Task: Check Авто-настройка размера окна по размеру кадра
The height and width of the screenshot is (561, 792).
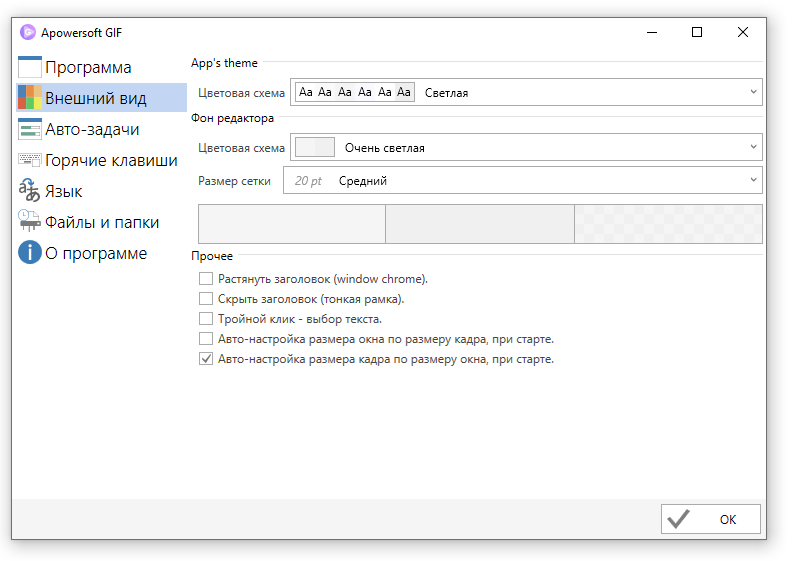Action: tap(206, 339)
